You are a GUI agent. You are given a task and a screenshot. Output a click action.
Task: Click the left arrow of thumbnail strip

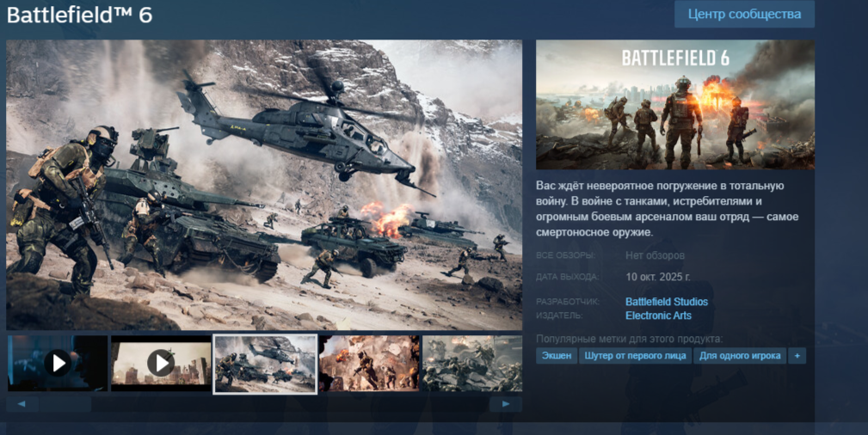[x=22, y=404]
